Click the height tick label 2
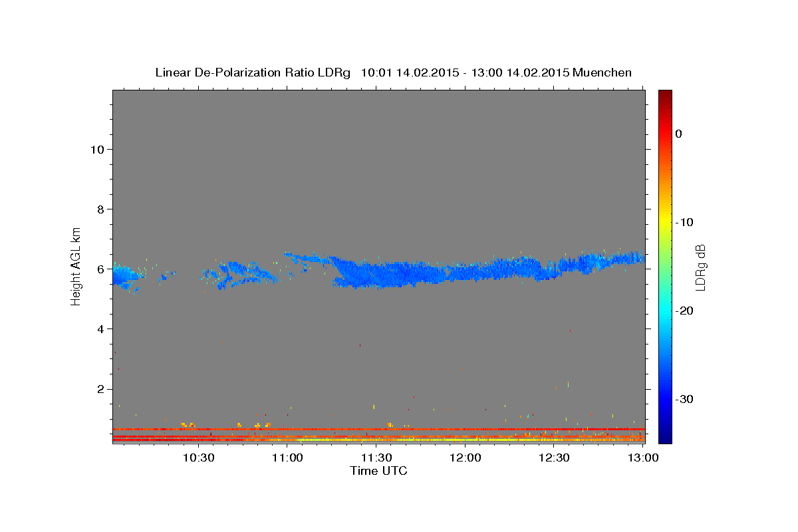This screenshot has width=798, height=532. pos(100,389)
